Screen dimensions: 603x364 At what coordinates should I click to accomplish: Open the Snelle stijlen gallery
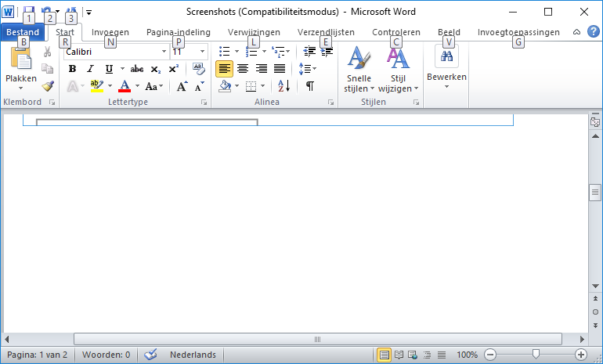coord(359,70)
